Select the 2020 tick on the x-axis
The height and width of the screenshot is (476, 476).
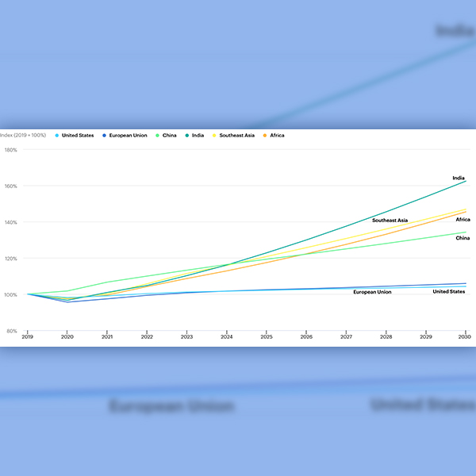click(x=67, y=336)
